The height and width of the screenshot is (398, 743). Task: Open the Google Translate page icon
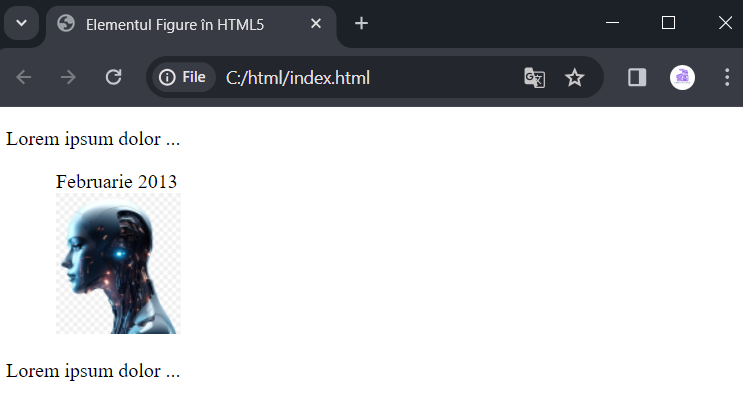535,78
